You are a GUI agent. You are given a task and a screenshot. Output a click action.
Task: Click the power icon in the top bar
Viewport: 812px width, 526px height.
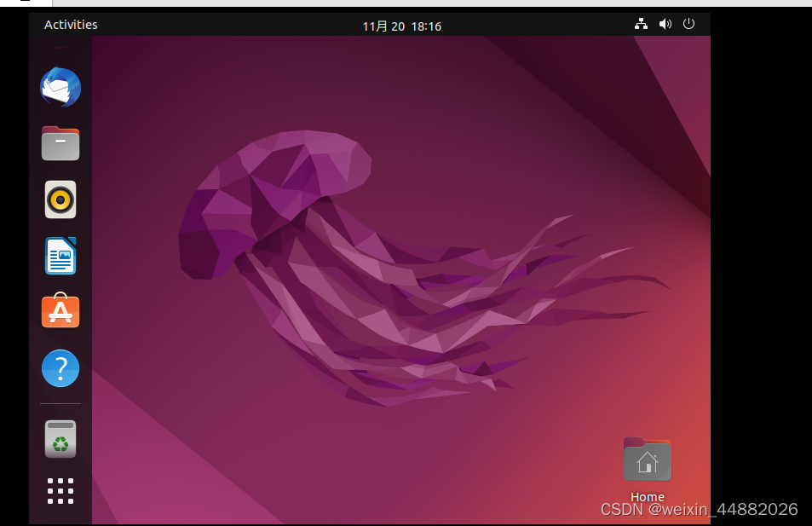point(688,24)
